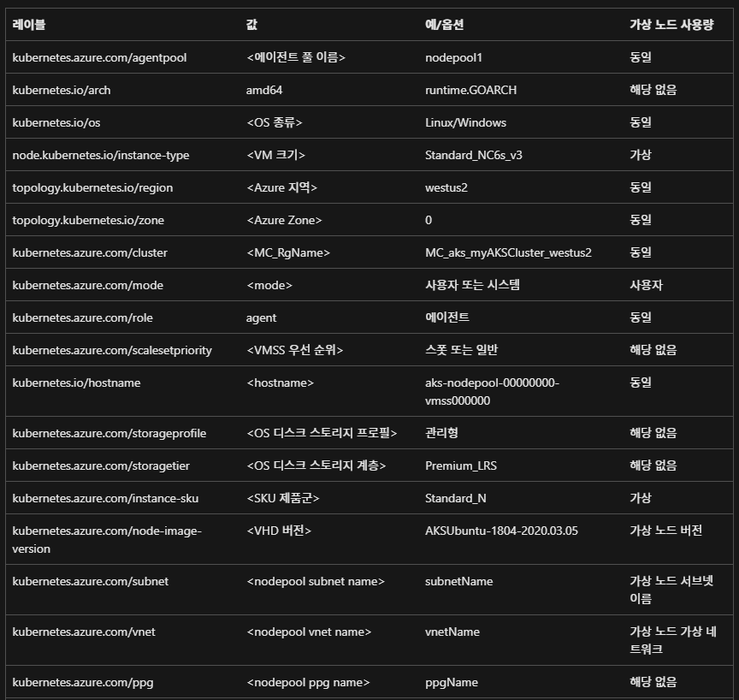Click the 'westus2' example cell
The image size is (739, 700).
point(446,187)
